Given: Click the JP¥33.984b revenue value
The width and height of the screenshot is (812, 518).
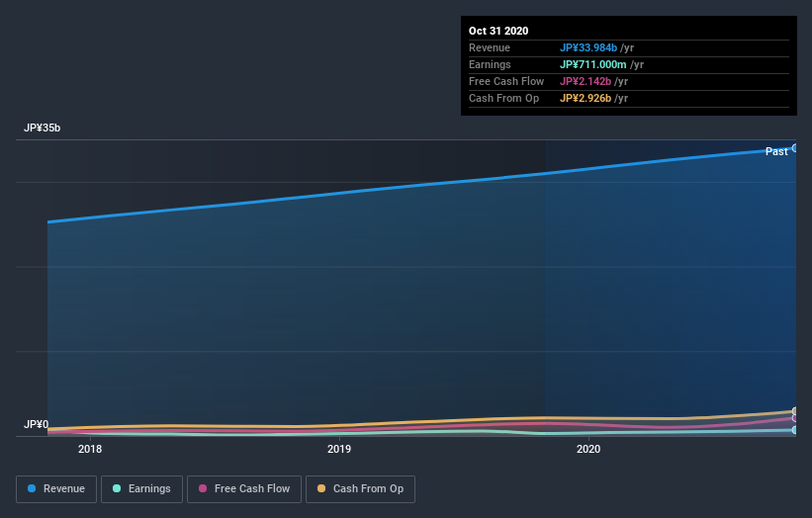Looking at the screenshot, I should 588,47.
